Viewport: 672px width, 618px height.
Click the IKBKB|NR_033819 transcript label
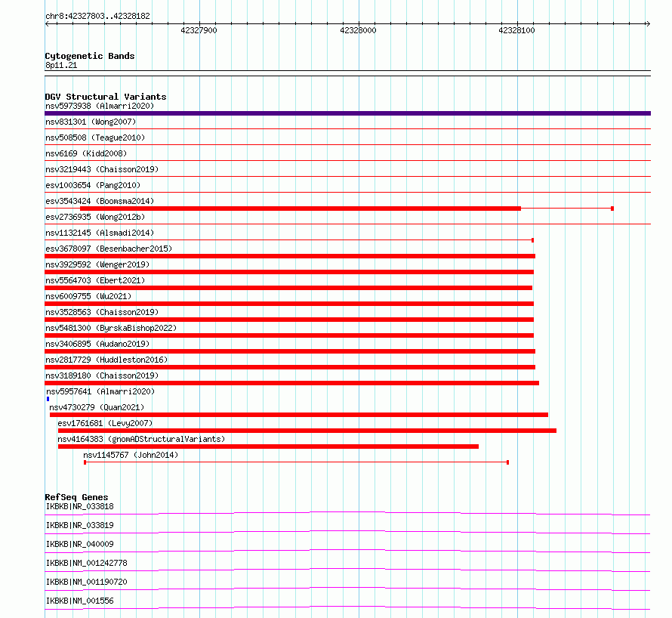click(x=80, y=525)
